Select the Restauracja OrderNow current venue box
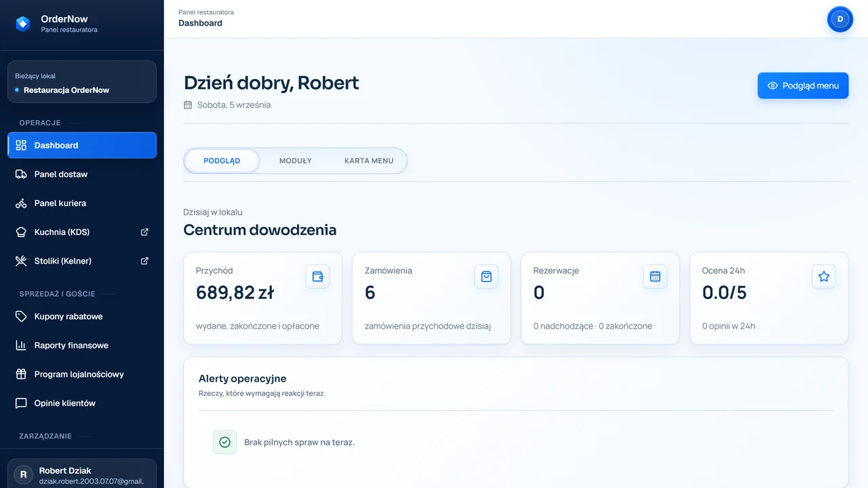The width and height of the screenshot is (868, 488). click(x=82, y=82)
